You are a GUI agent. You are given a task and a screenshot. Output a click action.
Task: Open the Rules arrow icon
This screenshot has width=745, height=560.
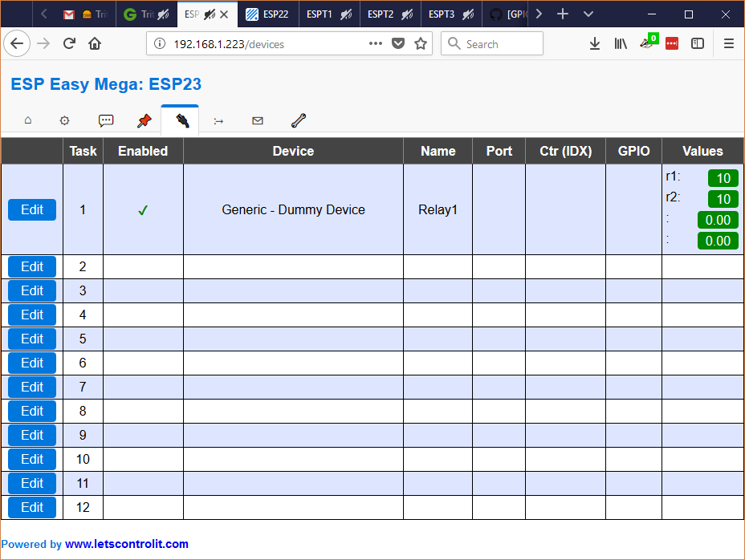218,120
